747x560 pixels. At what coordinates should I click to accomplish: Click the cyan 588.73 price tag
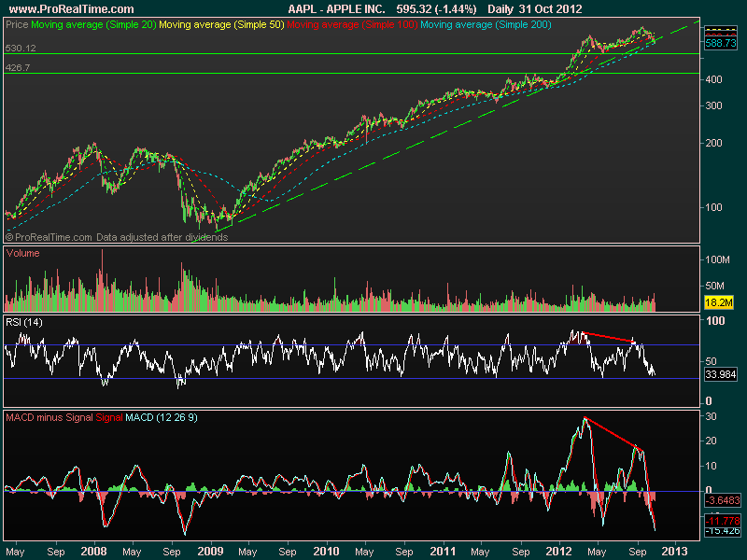pos(720,43)
